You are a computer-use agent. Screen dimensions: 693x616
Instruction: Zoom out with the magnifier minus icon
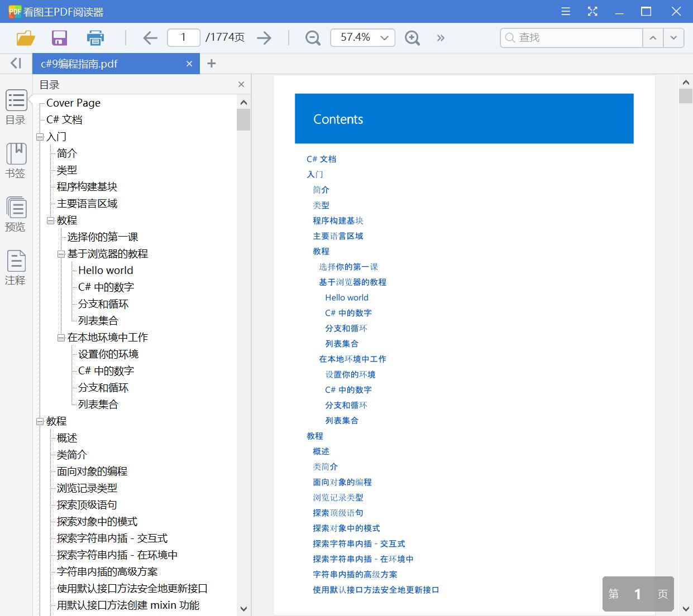coord(312,37)
